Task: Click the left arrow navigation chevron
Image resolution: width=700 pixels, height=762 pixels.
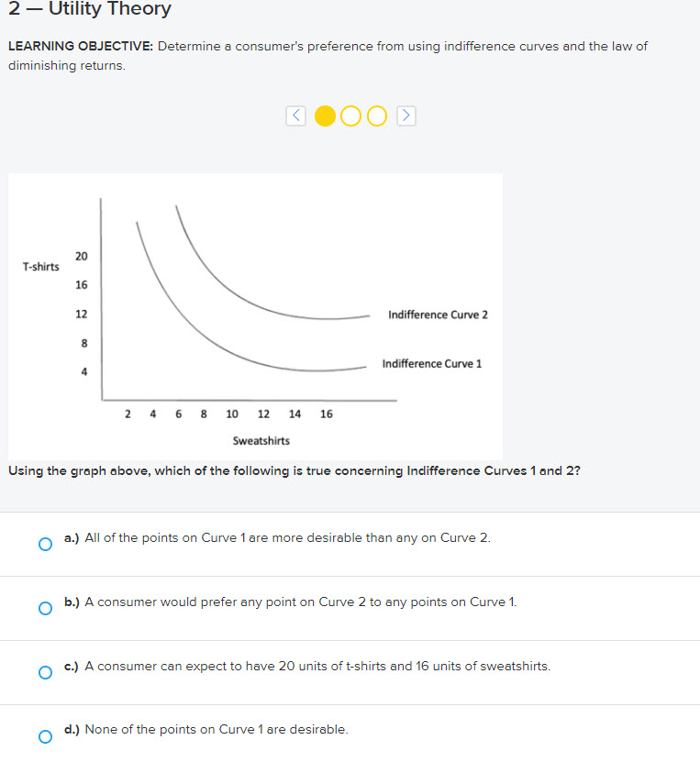Action: point(295,116)
